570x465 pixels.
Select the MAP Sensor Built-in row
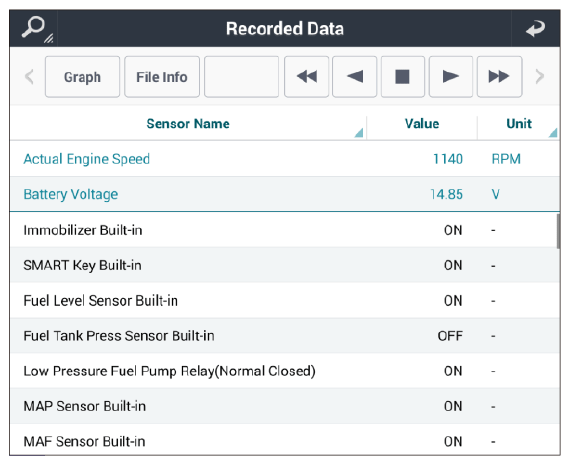pyautogui.click(x=285, y=406)
